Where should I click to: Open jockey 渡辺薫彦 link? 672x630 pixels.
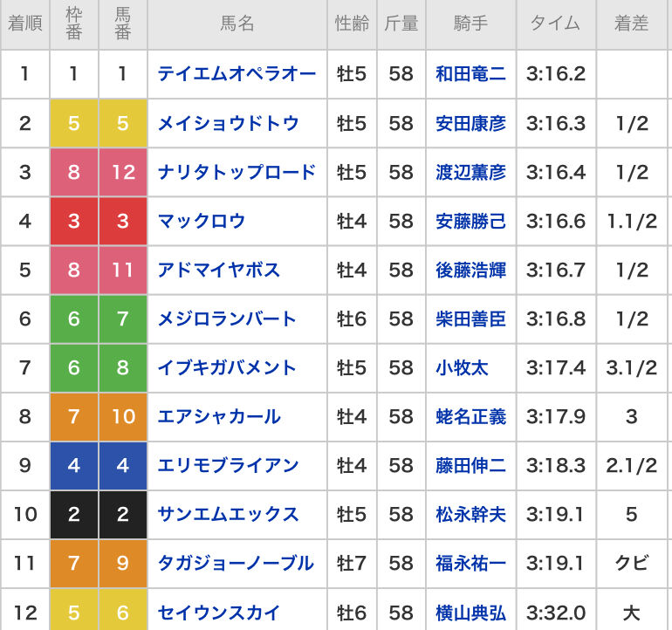point(470,172)
